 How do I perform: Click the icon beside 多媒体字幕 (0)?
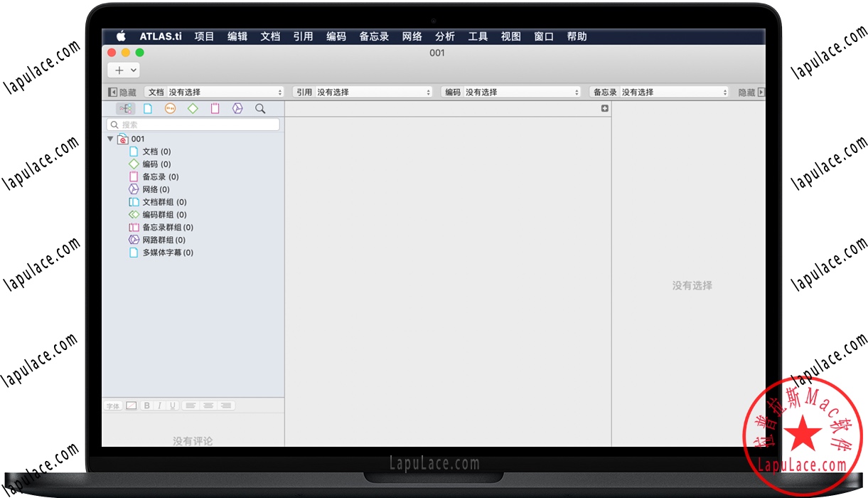pos(134,253)
